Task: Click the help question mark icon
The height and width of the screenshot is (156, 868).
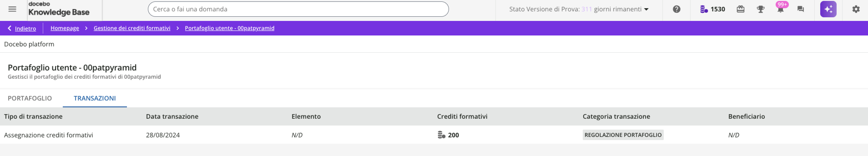Action: [676, 9]
